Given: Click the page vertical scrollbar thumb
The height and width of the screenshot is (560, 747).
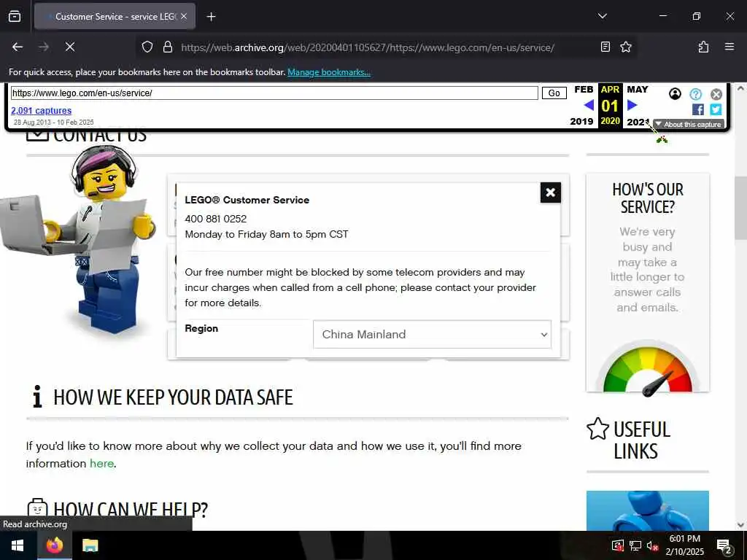Looking at the screenshot, I should point(740,208).
